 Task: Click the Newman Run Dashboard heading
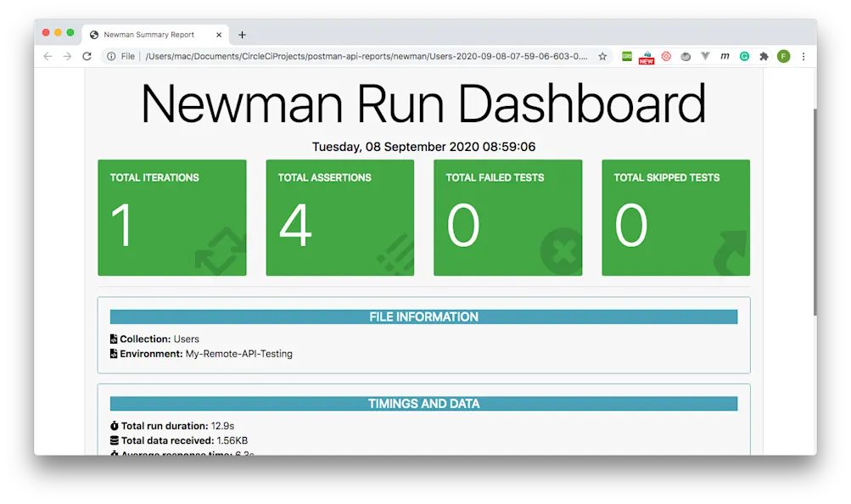[424, 104]
